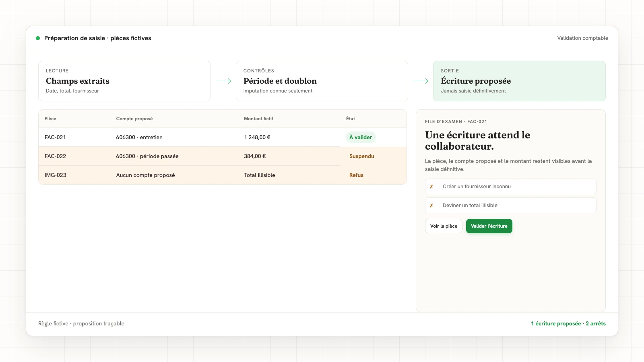Click the Compte proposé column header
Screen dimensions: 644x362
(134, 119)
